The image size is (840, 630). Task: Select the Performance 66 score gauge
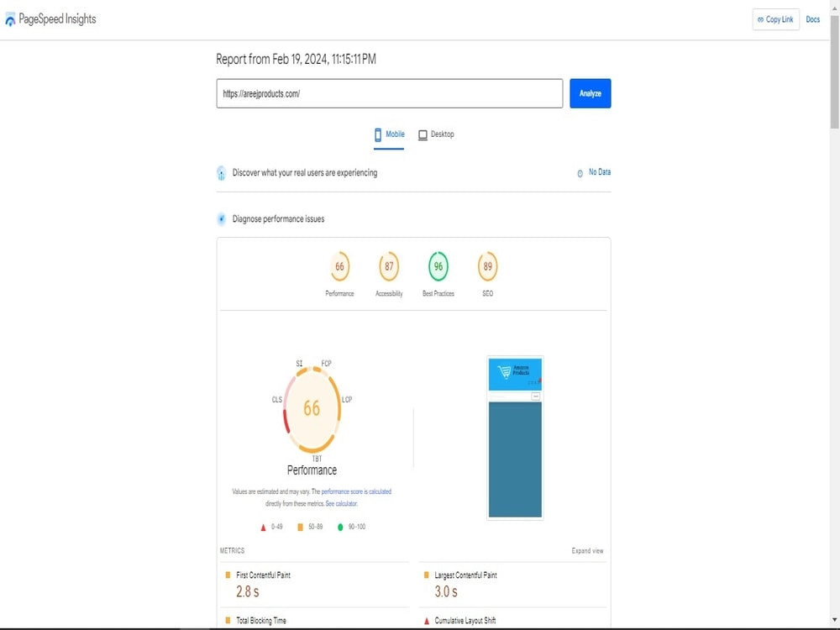coord(339,266)
